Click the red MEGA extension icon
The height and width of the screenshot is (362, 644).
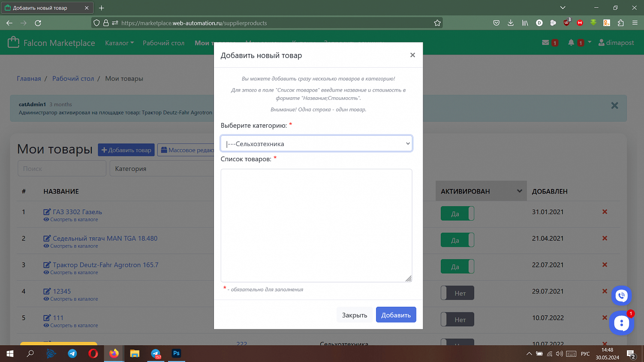(580, 23)
